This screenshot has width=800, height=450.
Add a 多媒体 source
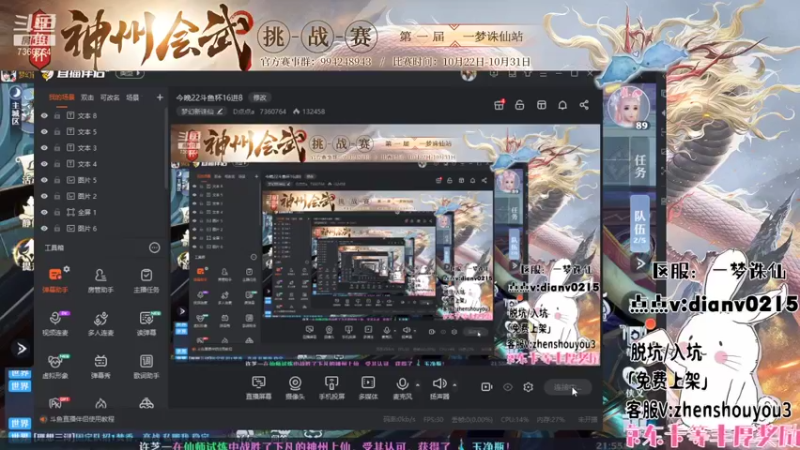tap(368, 387)
